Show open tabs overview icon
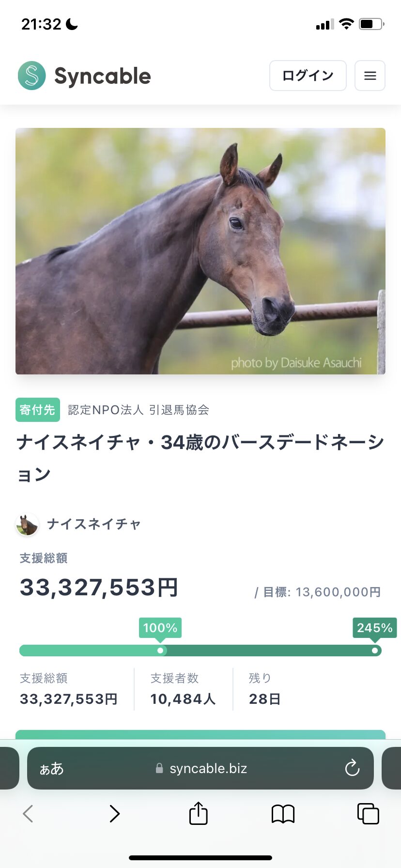 click(x=368, y=813)
